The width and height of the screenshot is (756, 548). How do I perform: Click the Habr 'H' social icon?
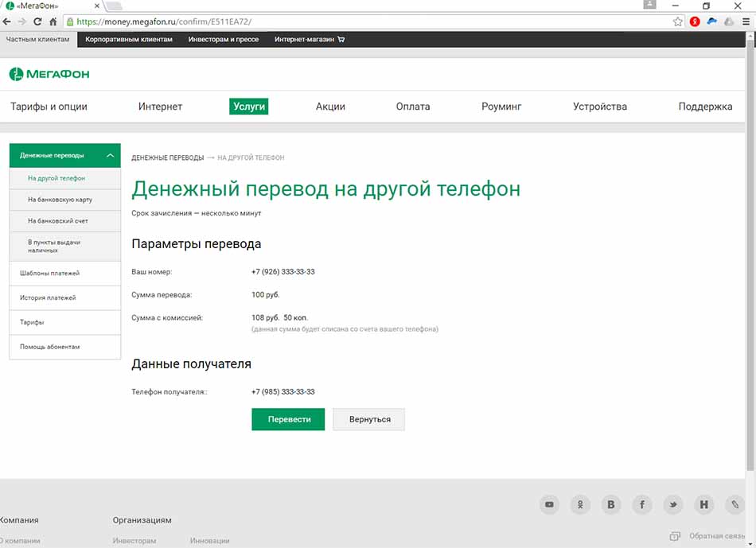pos(704,504)
